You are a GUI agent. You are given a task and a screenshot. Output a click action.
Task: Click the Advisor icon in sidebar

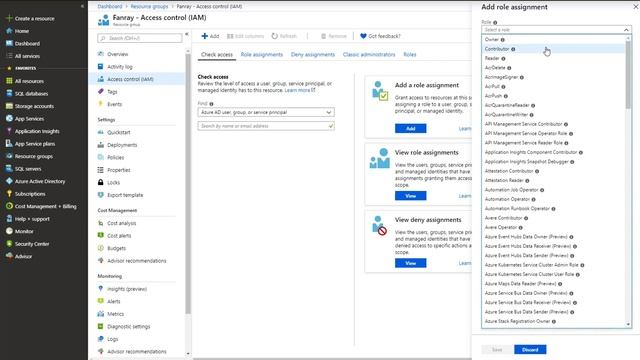(9, 256)
